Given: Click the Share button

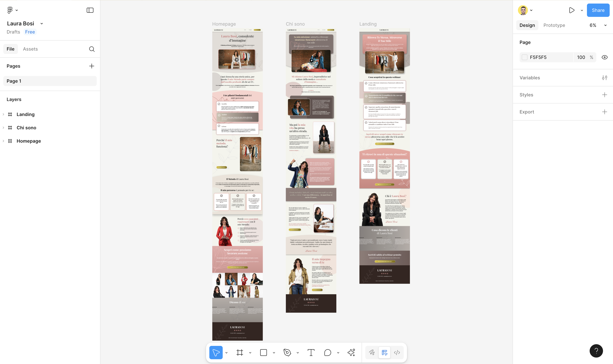Looking at the screenshot, I should coord(598,10).
